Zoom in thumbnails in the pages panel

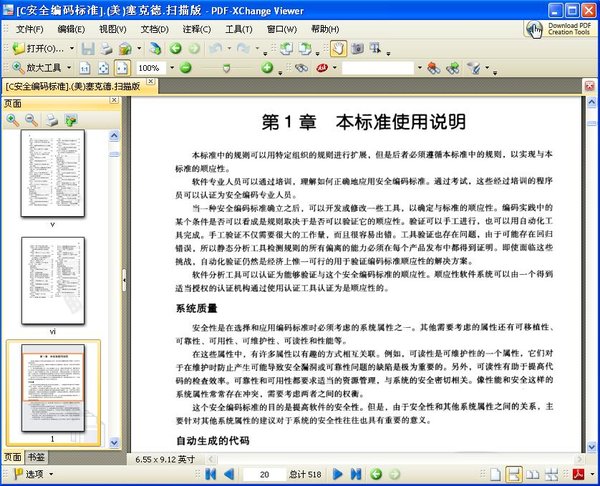[13, 120]
